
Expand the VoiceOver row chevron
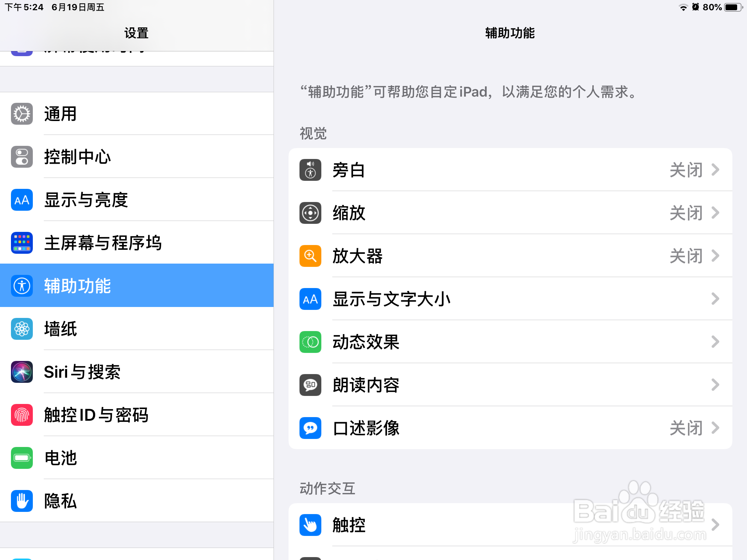(716, 170)
